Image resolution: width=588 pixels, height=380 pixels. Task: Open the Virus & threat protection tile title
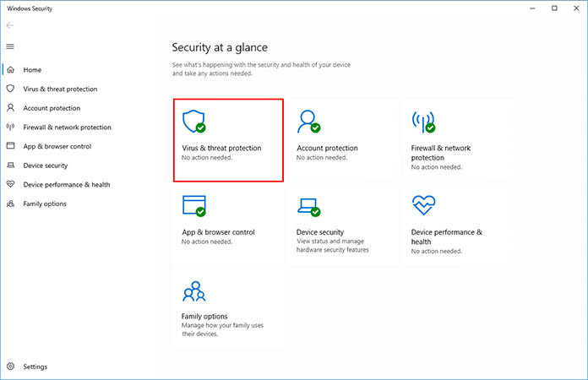pos(221,148)
